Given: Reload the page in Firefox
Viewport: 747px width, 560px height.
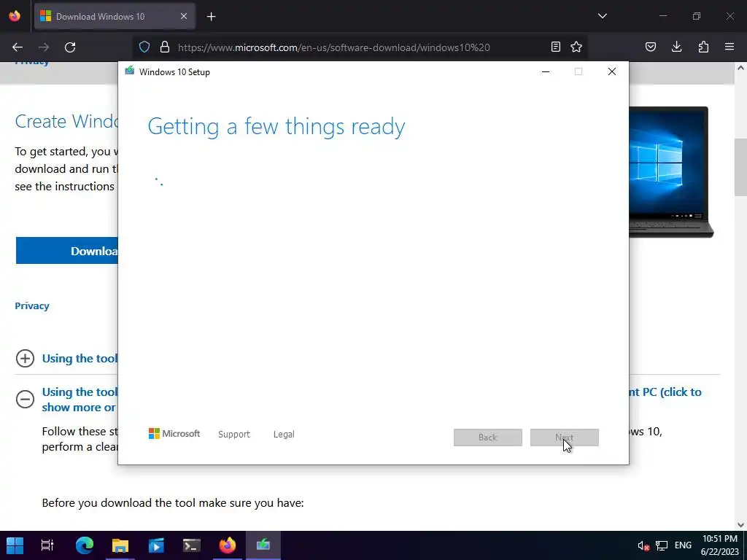Looking at the screenshot, I should click(70, 47).
